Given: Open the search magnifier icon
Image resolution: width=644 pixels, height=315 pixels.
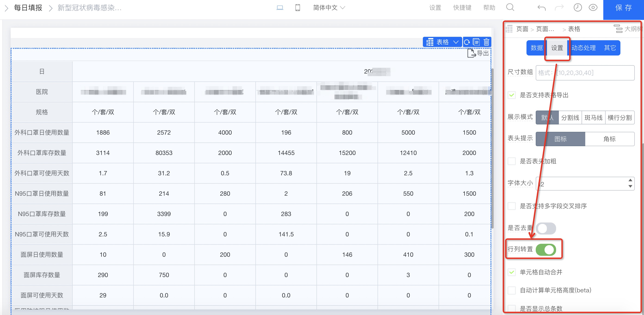Looking at the screenshot, I should click(510, 7).
